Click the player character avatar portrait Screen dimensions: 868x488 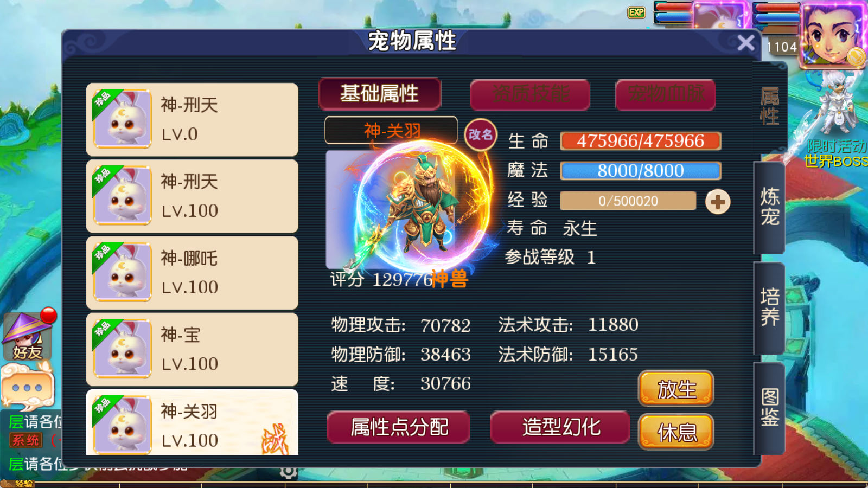coord(834,33)
